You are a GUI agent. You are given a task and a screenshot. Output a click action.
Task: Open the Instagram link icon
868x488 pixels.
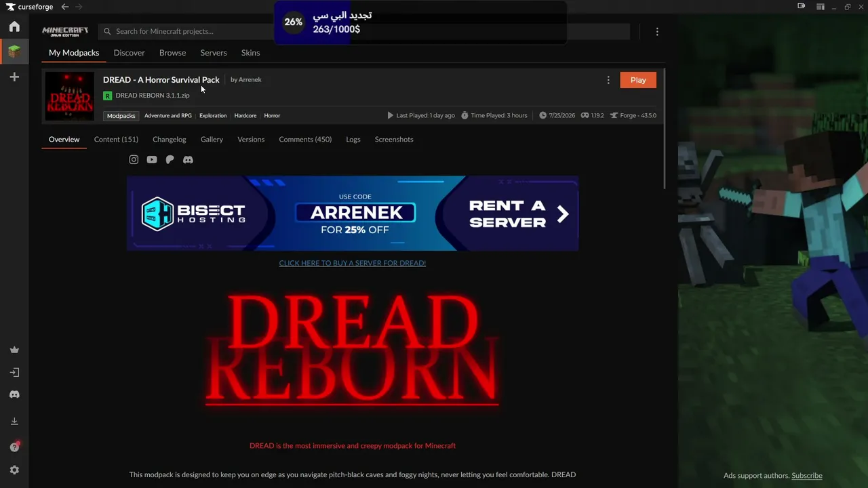(134, 160)
